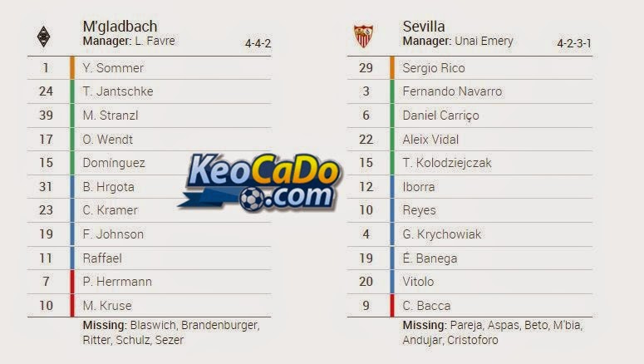Screen dimensions: 644x364
Task: Click the M'gladbach club crest icon
Action: (x=43, y=37)
